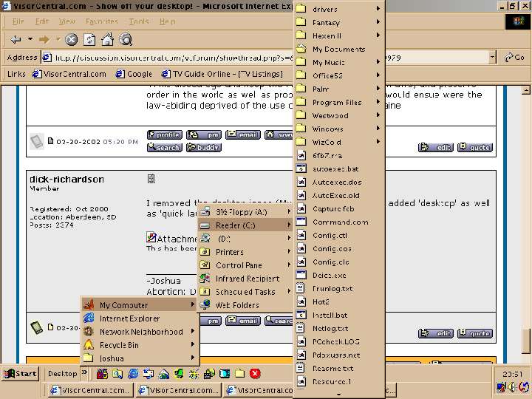Open the Search toolbar icon
The width and height of the screenshot is (532, 399).
click(126, 39)
